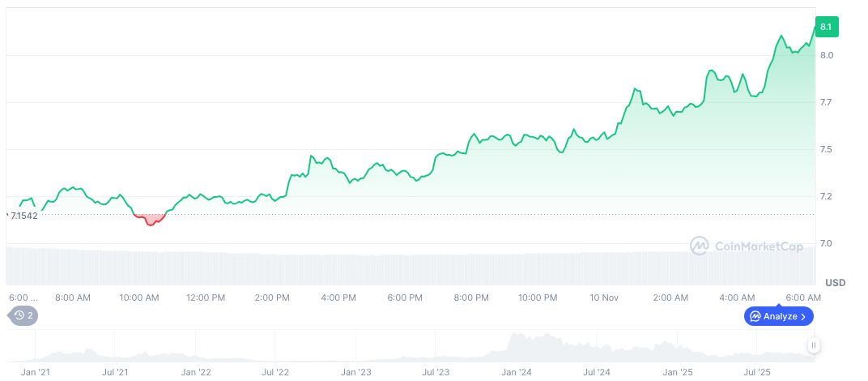Click the Jan '23 marker on the navigator timeline
The image size is (868, 381).
[356, 373]
